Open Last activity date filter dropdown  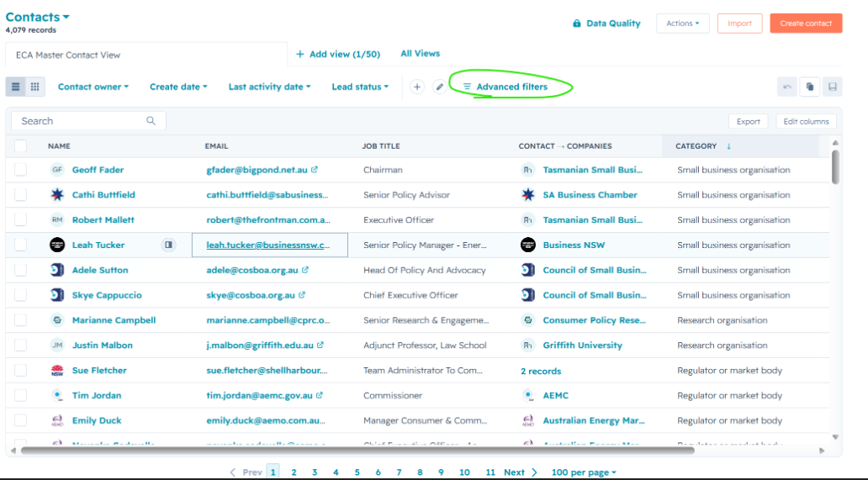tap(270, 87)
